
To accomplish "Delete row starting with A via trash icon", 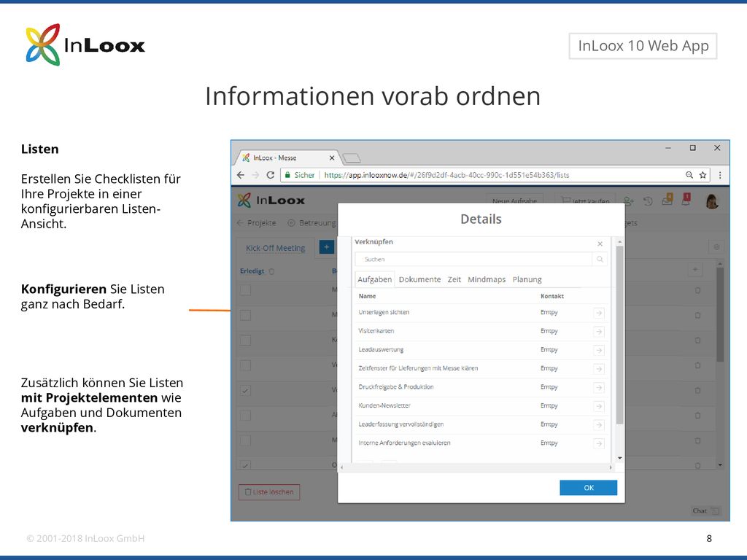I will point(697,415).
